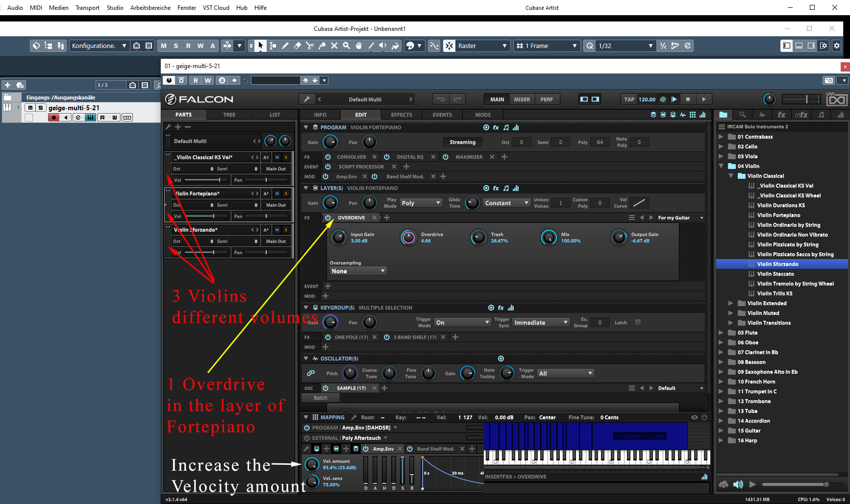Open the Trigger Mode On dropdown
Viewport: 850px width, 504px height.
[x=463, y=322]
